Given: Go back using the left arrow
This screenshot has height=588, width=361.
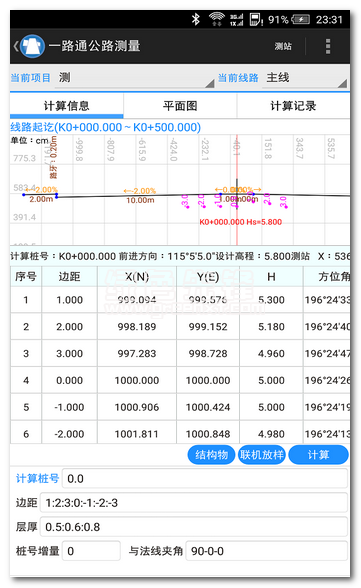Looking at the screenshot, I should (16, 46).
